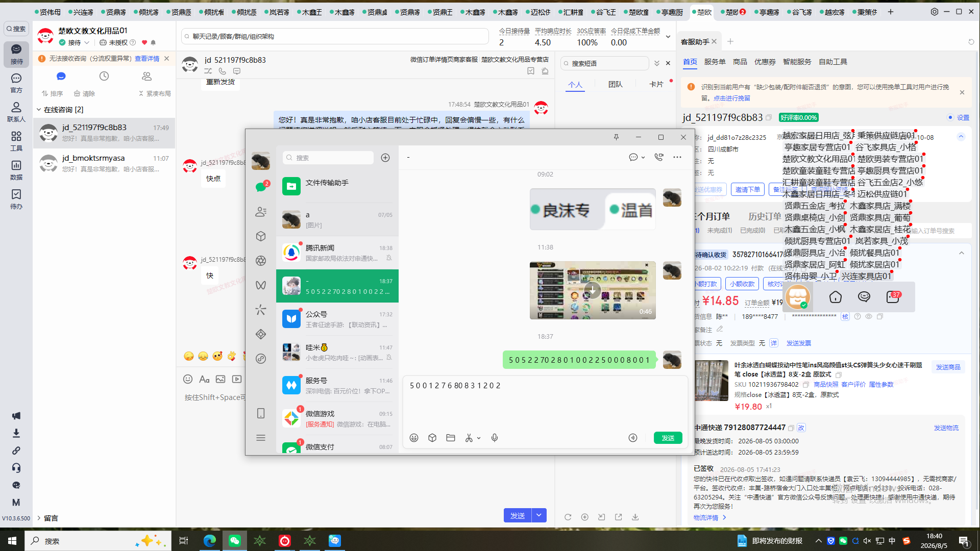The height and width of the screenshot is (551, 980).
Task: Start a voice call in WeChat chat header
Action: (659, 157)
